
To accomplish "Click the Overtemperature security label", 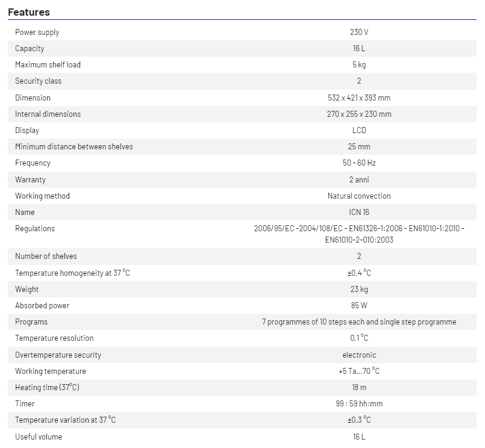I will (x=58, y=355).
